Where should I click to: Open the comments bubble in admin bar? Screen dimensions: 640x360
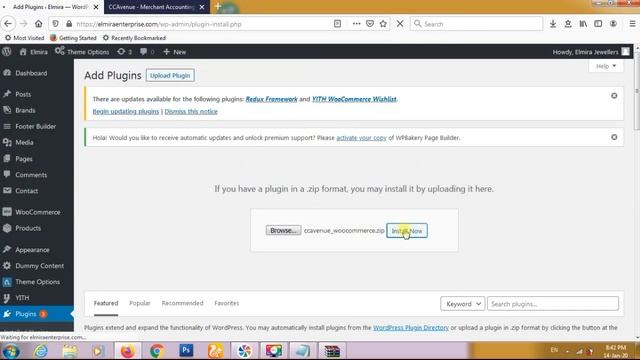tap(147, 52)
